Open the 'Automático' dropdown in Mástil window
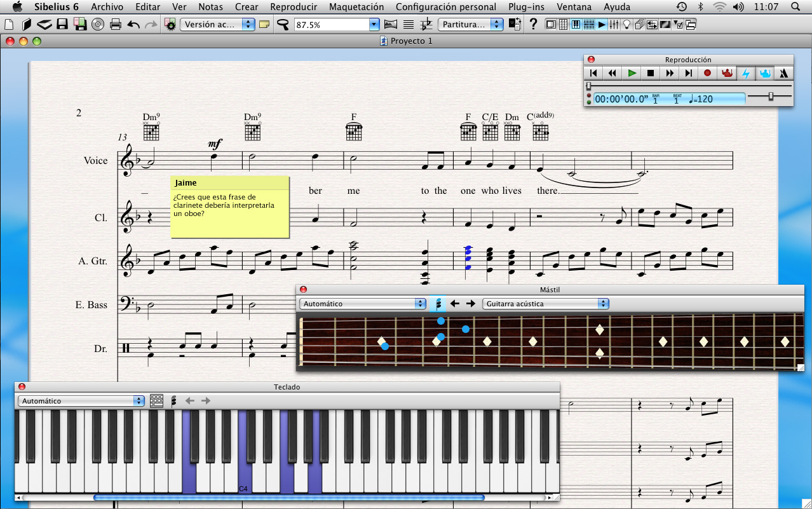Image resolution: width=812 pixels, height=509 pixels. coord(363,304)
